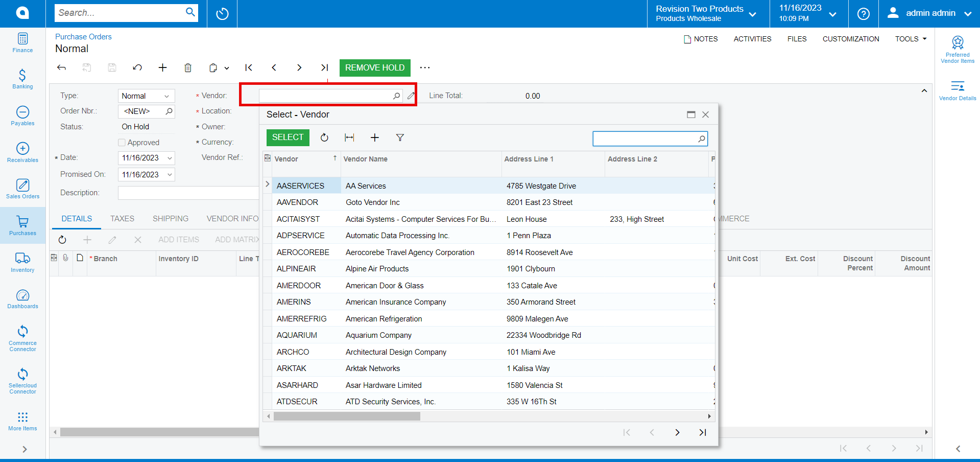
Task: Open the Date picker dropdown
Action: tap(170, 158)
